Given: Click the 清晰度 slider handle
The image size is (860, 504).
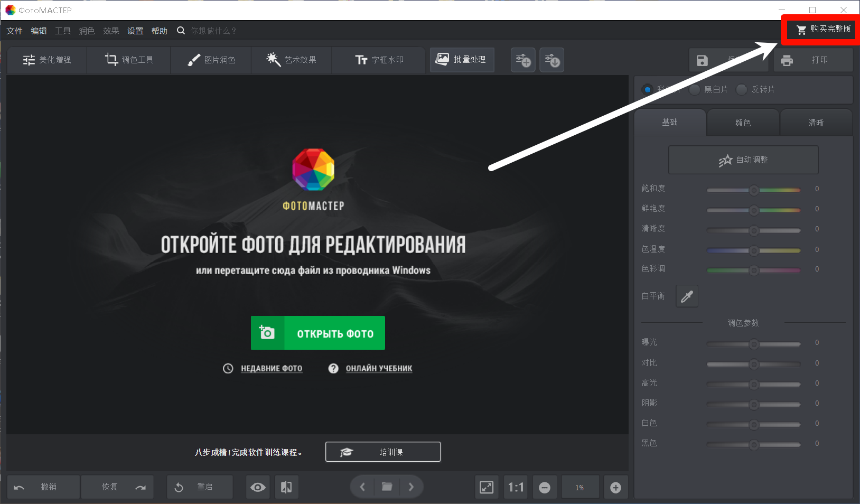Looking at the screenshot, I should pos(754,230).
